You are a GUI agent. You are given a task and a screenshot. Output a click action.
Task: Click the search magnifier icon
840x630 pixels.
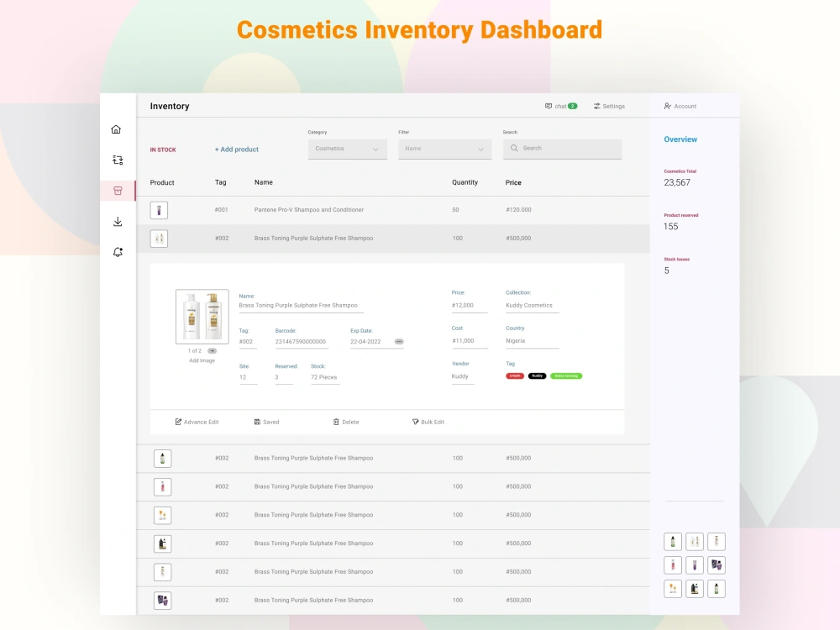514,148
